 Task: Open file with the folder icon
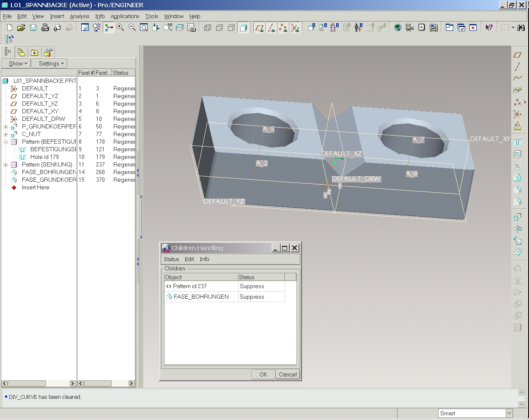[21, 27]
